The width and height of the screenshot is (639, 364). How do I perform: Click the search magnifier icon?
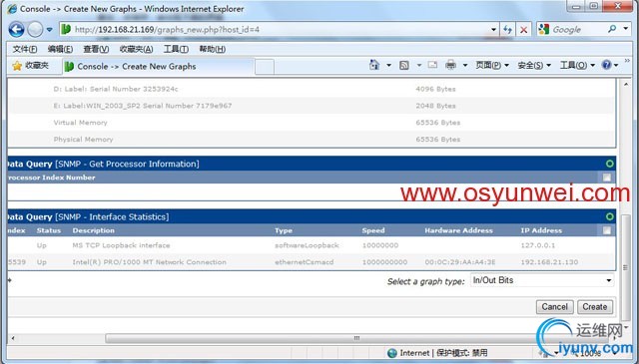click(x=612, y=29)
